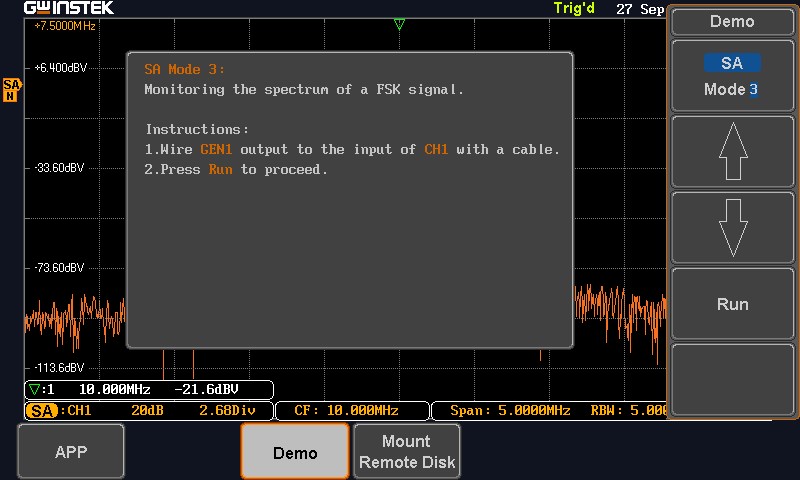Viewport: 800px width, 480px height.
Task: Click the orange SA badge in status bar
Action: 42,410
